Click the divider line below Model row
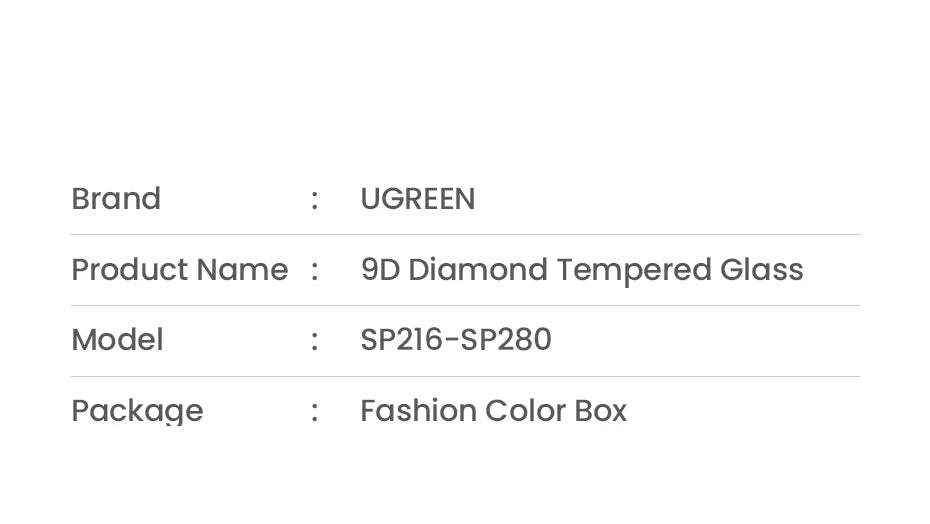The height and width of the screenshot is (524, 930). [465, 377]
